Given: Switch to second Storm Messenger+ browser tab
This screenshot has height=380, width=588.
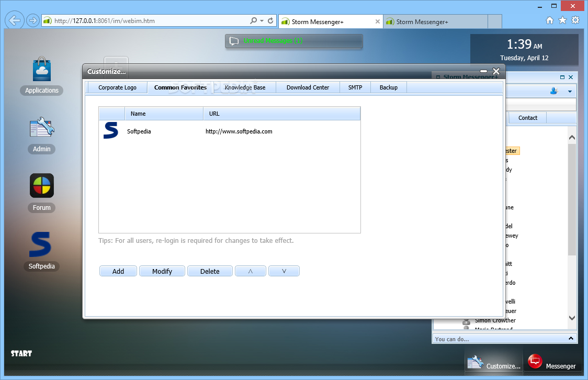Looking at the screenshot, I should 436,22.
